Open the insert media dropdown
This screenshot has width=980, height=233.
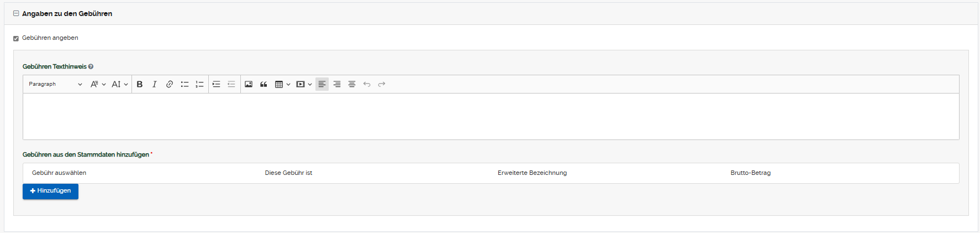(x=304, y=84)
